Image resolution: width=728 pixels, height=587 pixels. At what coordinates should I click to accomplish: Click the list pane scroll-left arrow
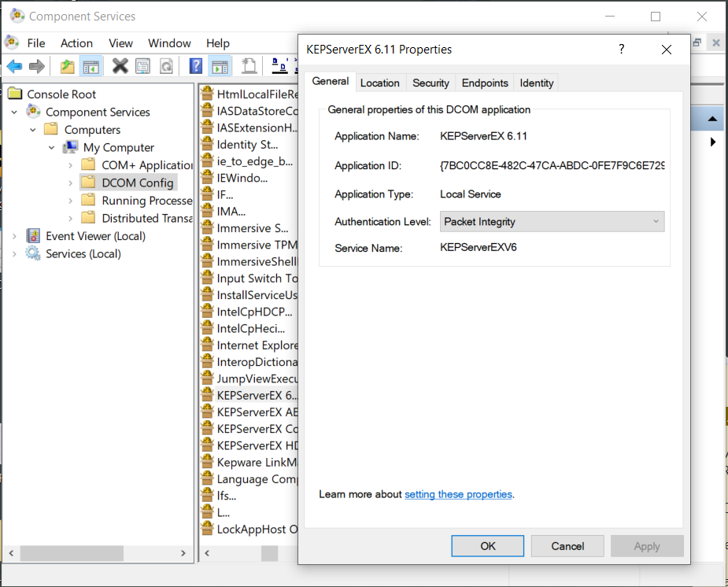click(207, 553)
